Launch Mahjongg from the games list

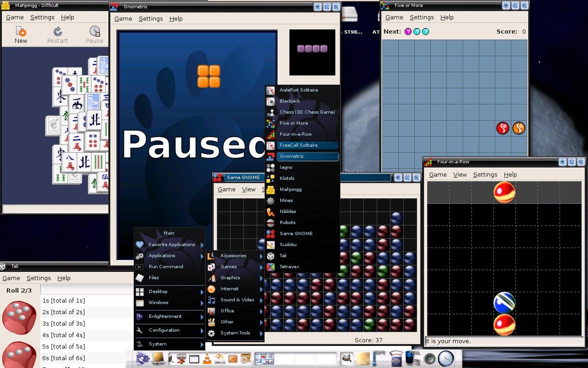point(303,189)
